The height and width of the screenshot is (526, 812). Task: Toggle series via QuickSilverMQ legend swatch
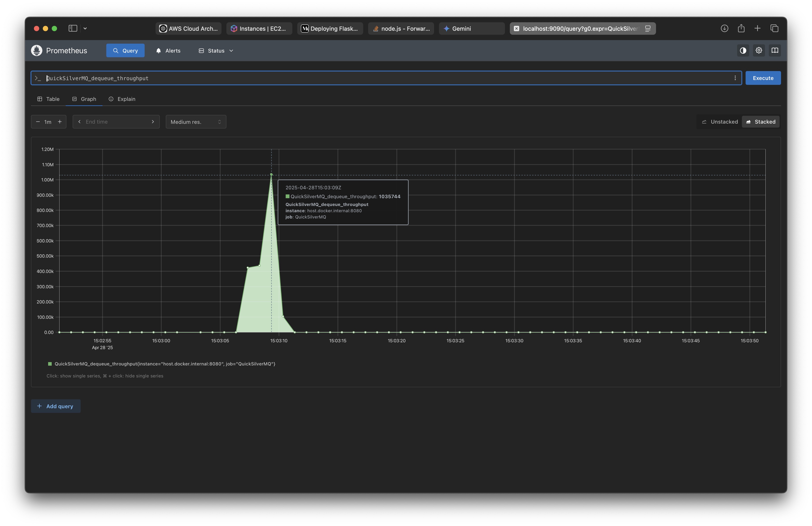(x=50, y=364)
